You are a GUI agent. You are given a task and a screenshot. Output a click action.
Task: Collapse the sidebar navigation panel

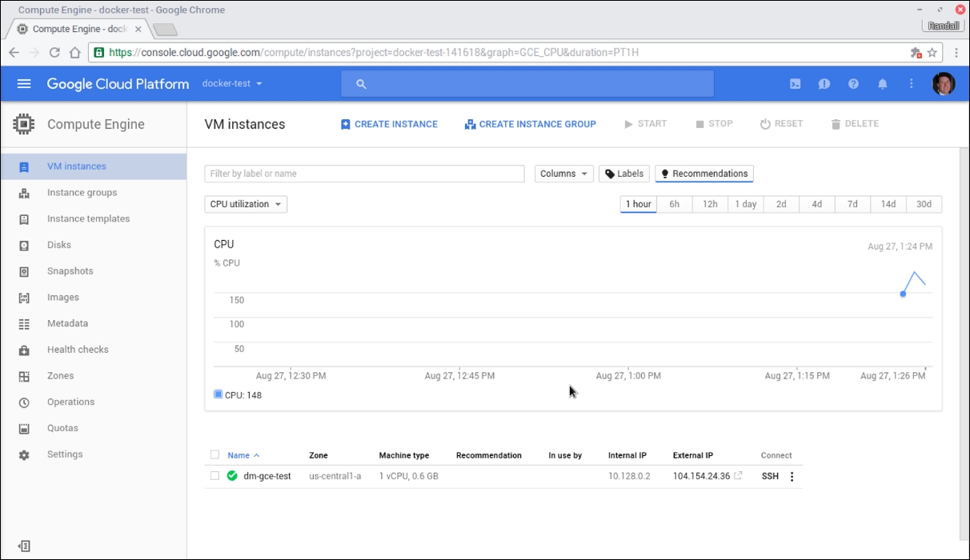[24, 546]
